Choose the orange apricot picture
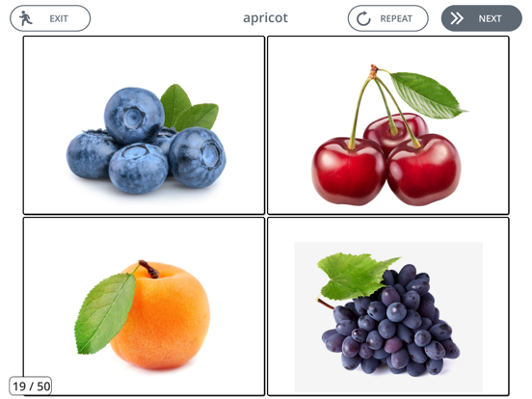532x399 pixels. [x=144, y=306]
